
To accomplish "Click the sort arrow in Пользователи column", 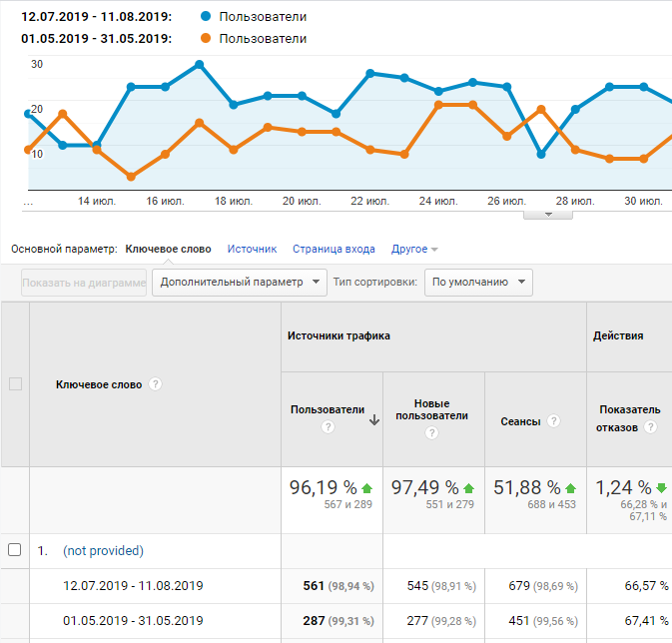I will [x=374, y=420].
